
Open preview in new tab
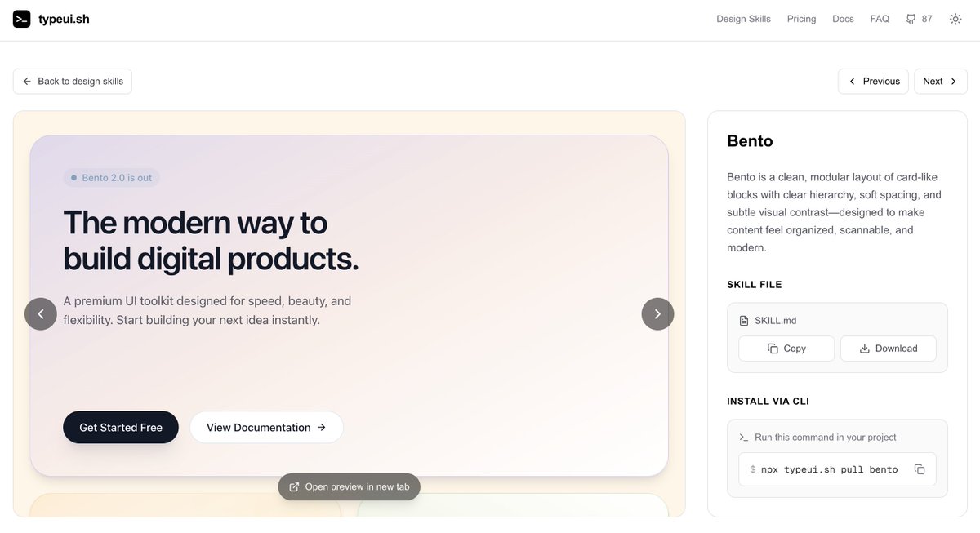click(350, 487)
